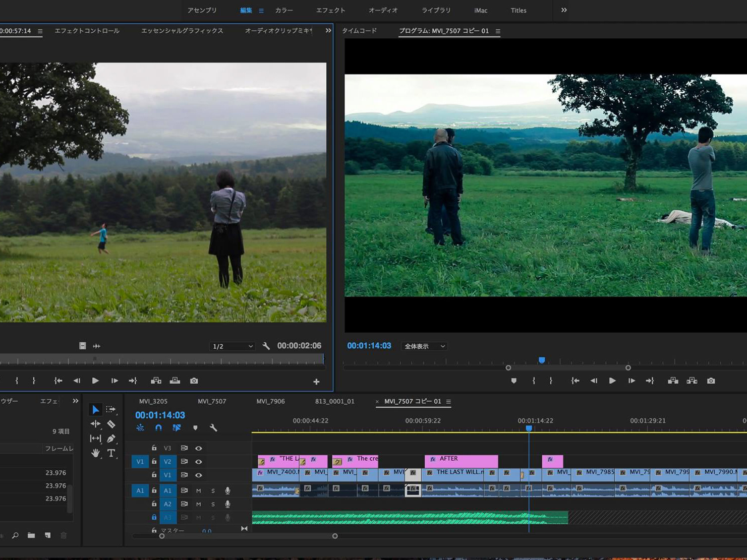Toggle lock on track A3

[x=154, y=517]
